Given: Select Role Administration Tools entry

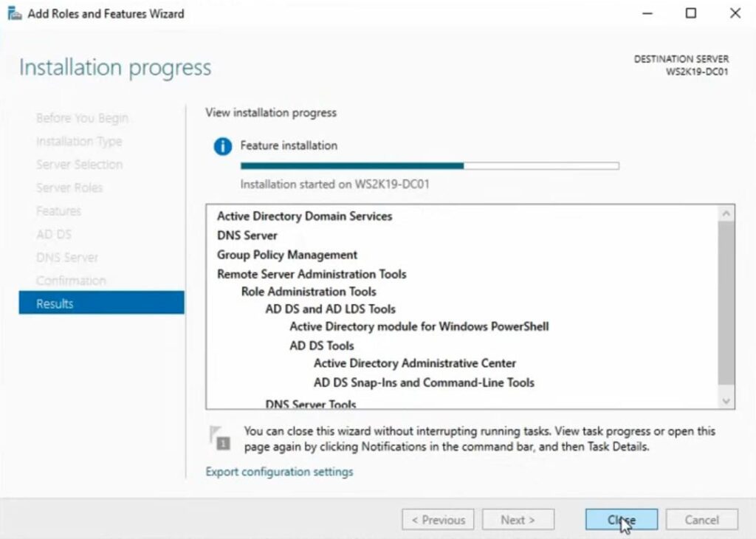Looking at the screenshot, I should (x=309, y=292).
